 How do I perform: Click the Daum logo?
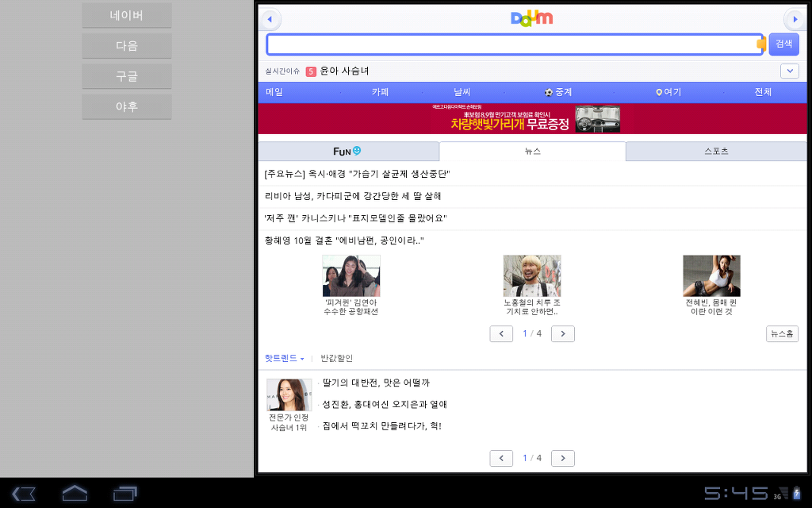tap(532, 18)
